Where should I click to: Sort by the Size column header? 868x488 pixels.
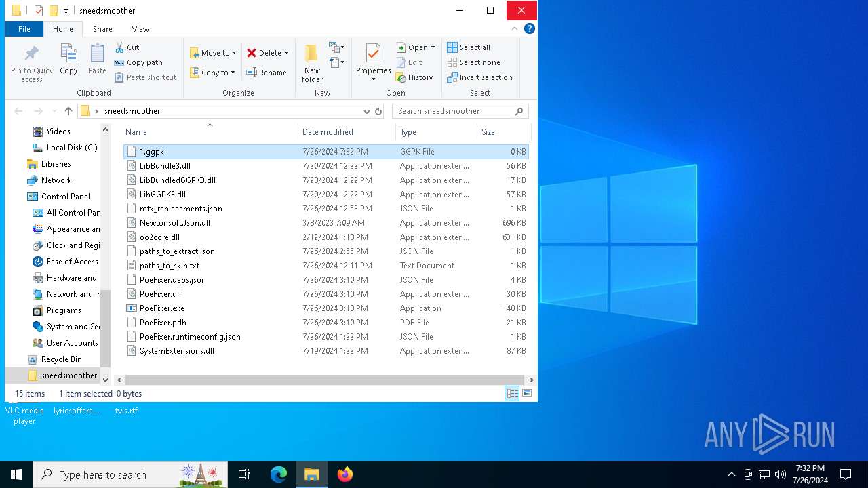click(502, 132)
